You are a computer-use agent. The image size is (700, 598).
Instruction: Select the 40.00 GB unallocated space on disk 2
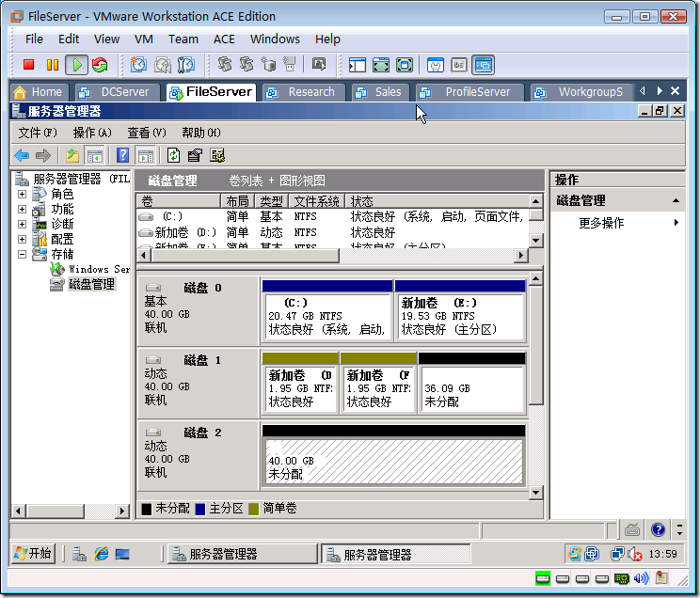(393, 456)
